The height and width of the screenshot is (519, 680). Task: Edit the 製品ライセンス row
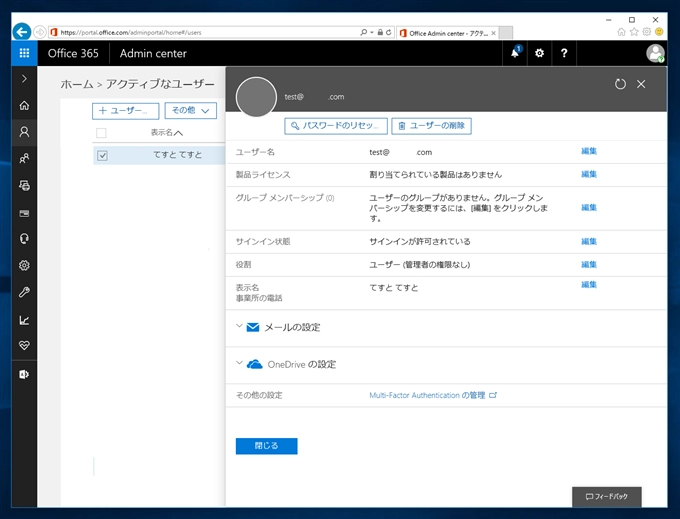click(589, 174)
